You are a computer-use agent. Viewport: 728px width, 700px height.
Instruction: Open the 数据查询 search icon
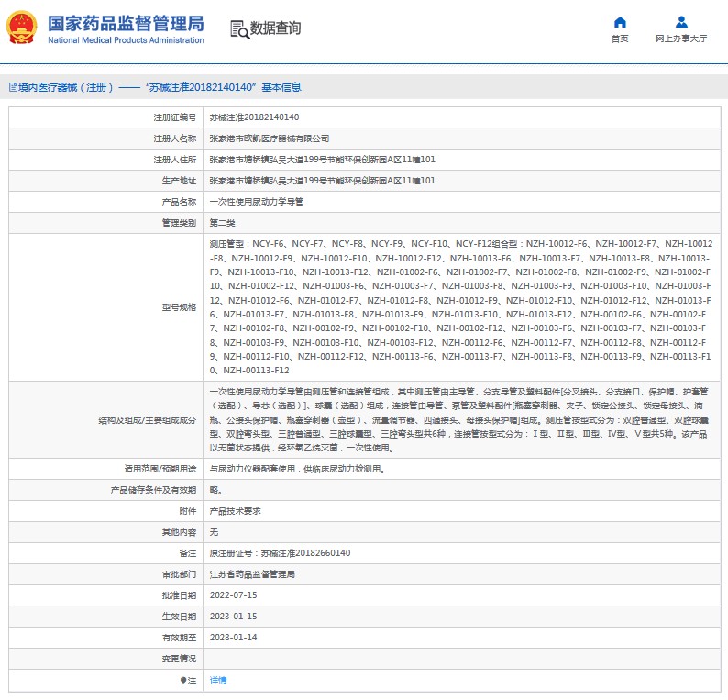coord(239,28)
